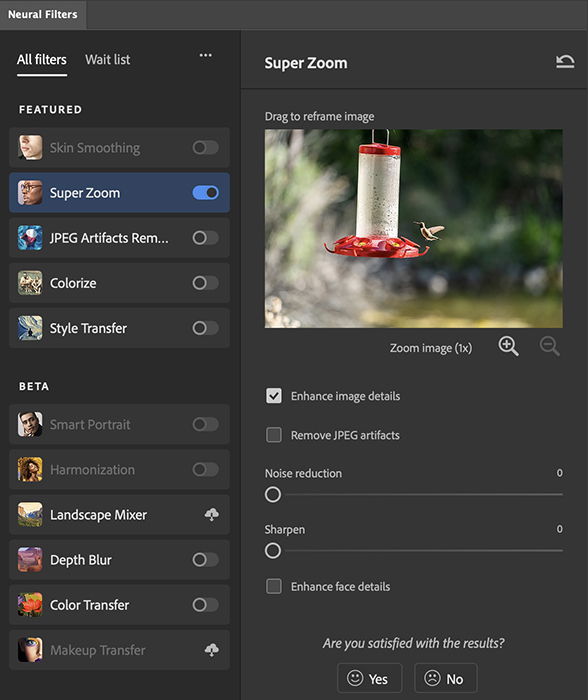Toggle the Harmonization filter switch
Viewport: 588px width, 700px height.
[205, 469]
